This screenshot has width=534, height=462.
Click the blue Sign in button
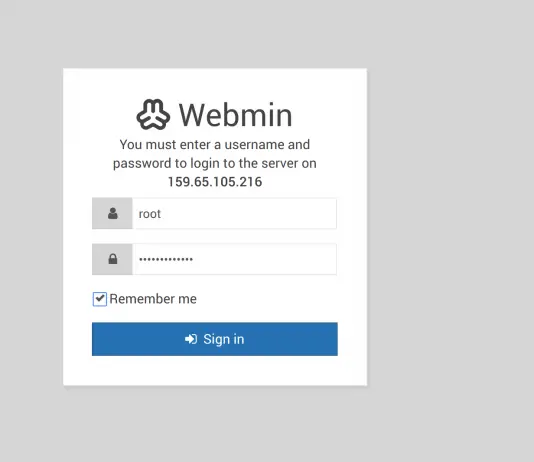click(x=215, y=339)
